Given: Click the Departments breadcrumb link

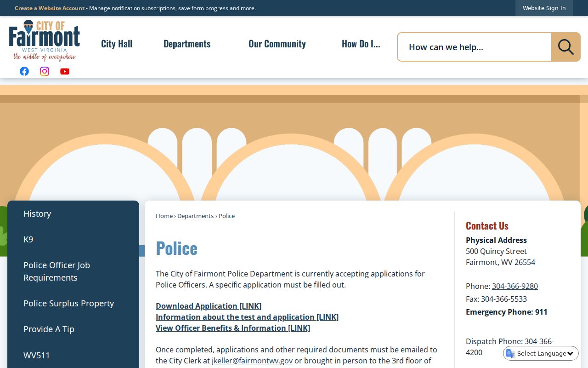Looking at the screenshot, I should click(195, 216).
